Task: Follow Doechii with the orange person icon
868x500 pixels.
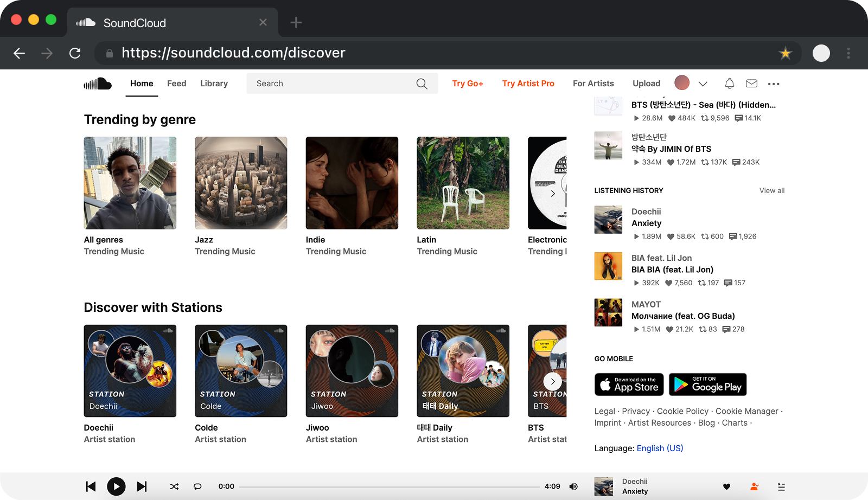Action: (754, 486)
